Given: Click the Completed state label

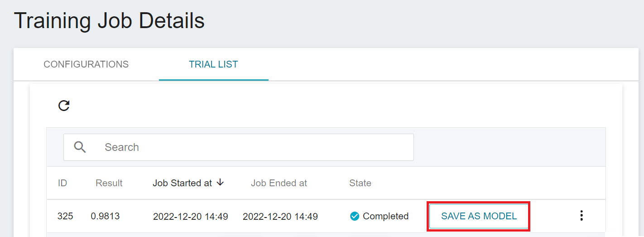Looking at the screenshot, I should [386, 216].
